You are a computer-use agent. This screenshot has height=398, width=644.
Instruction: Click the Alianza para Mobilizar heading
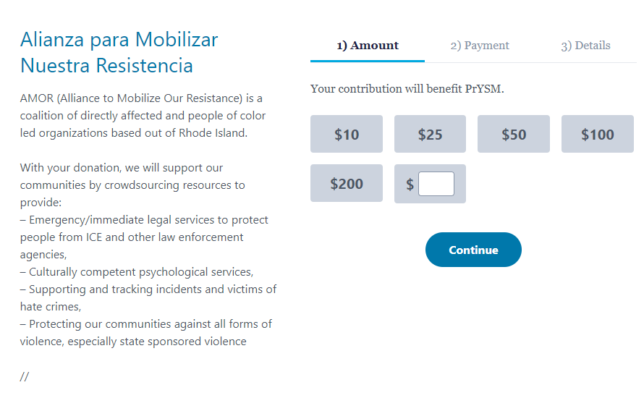[x=119, y=52]
